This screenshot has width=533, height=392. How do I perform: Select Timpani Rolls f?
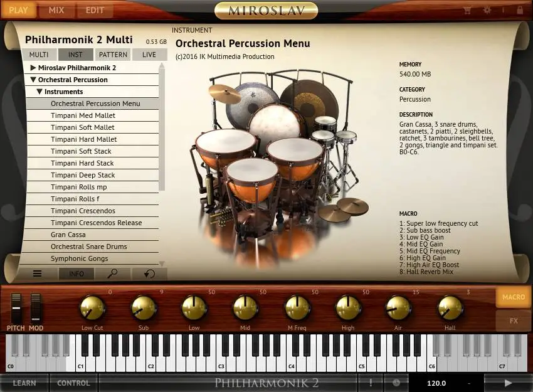(x=92, y=199)
